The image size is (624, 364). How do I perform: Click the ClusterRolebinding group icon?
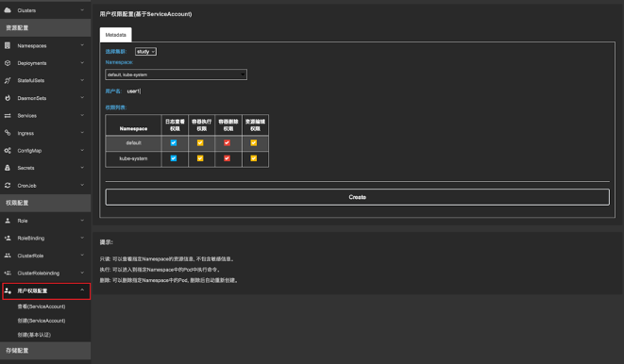[8, 273]
